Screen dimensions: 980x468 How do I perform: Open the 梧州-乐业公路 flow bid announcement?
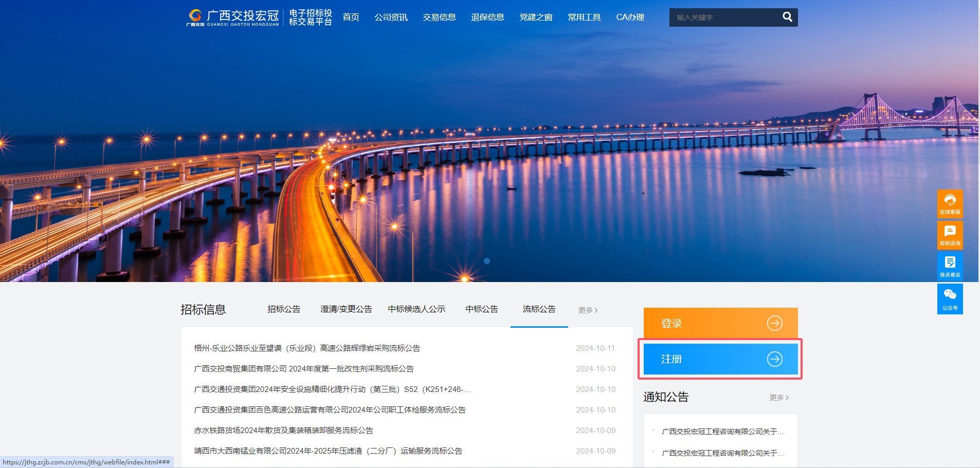pyautogui.click(x=306, y=348)
